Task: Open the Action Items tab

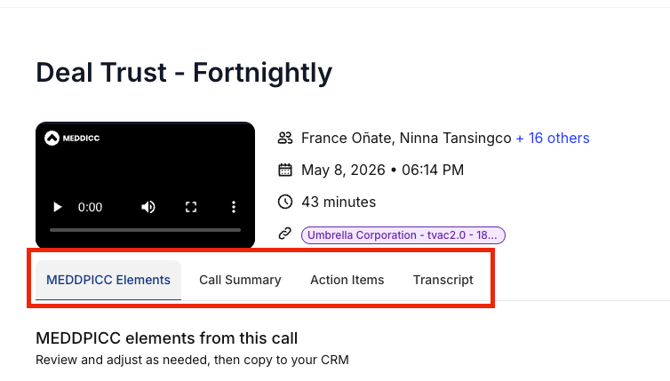Action: click(x=347, y=280)
